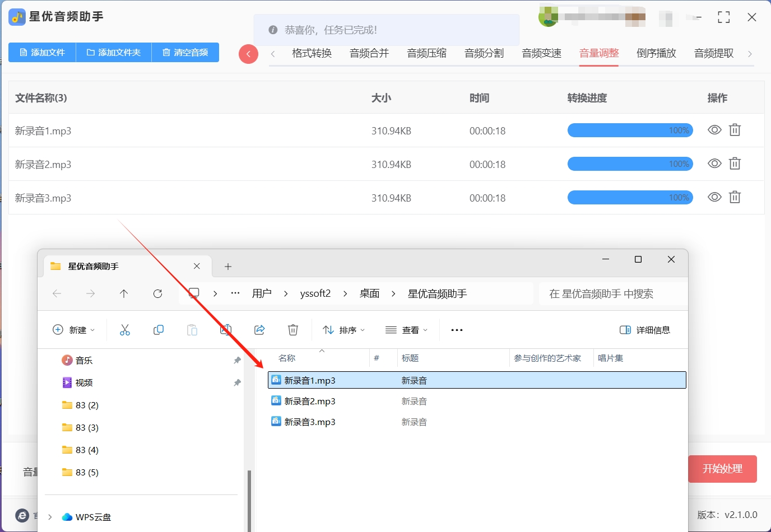Click 用户 in the address breadcrumb
This screenshot has width=771, height=532.
tap(262, 293)
